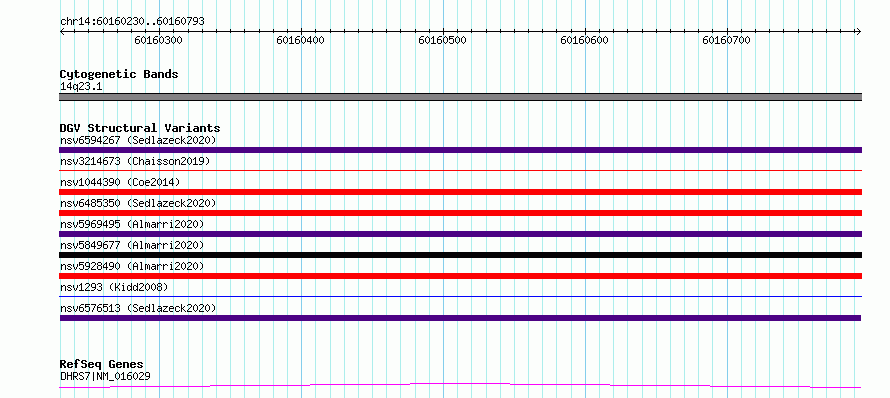Click the left arrow of the ruler

(x=62, y=31)
